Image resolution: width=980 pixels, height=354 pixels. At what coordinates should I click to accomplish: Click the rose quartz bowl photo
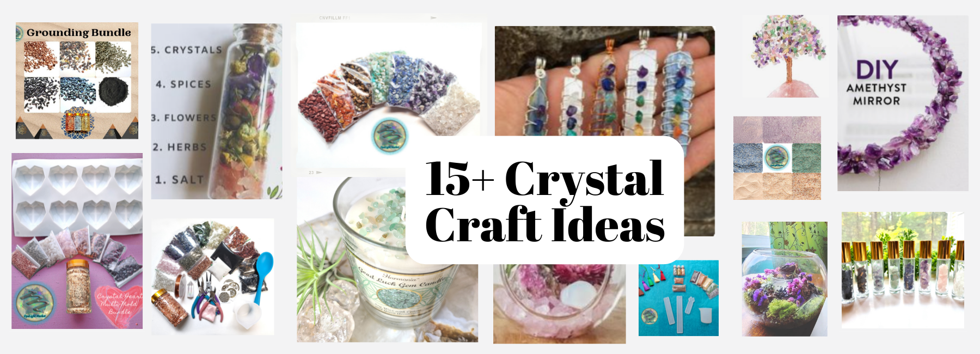pos(559,303)
